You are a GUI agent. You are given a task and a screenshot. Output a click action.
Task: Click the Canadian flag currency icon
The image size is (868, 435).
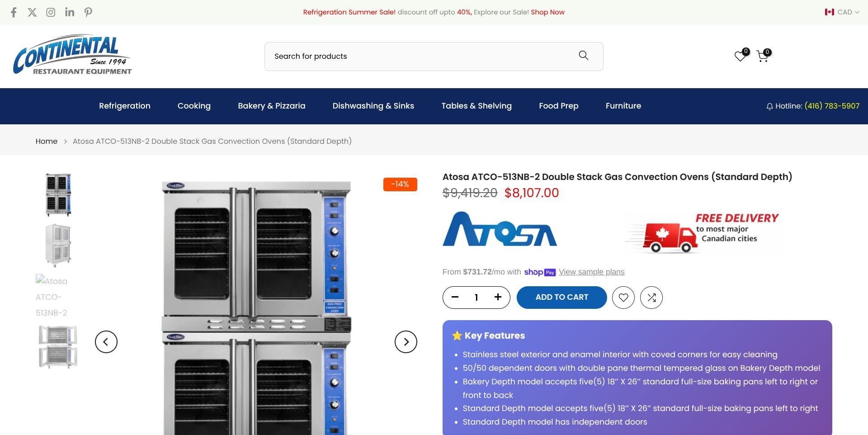[830, 12]
